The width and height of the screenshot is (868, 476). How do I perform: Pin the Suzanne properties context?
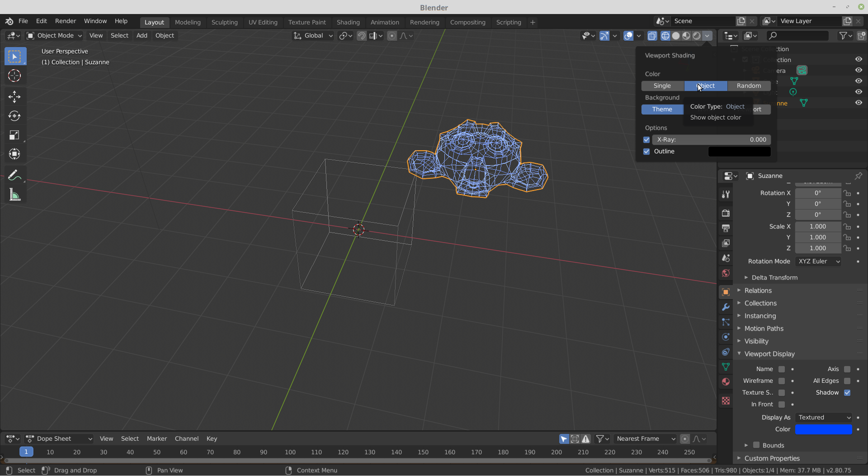coord(858,176)
